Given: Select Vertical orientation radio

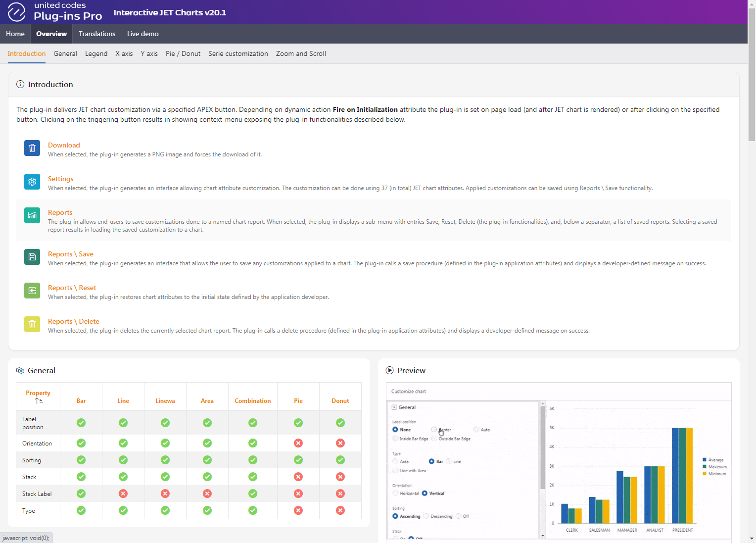Looking at the screenshot, I should click(x=425, y=494).
